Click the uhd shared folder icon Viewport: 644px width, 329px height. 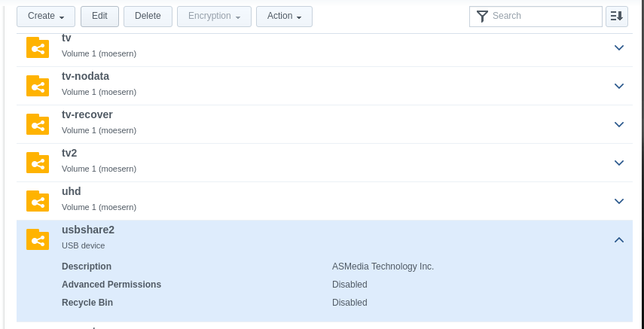pos(38,201)
